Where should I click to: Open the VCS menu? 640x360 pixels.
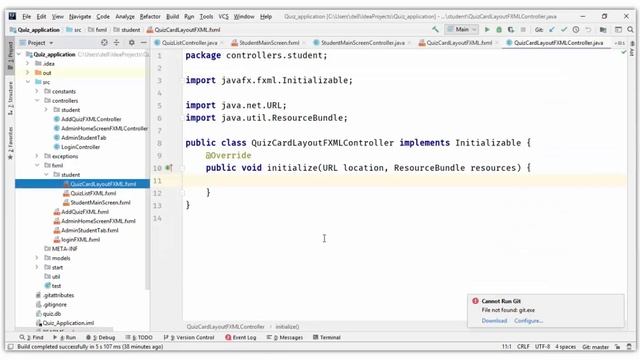point(223,16)
